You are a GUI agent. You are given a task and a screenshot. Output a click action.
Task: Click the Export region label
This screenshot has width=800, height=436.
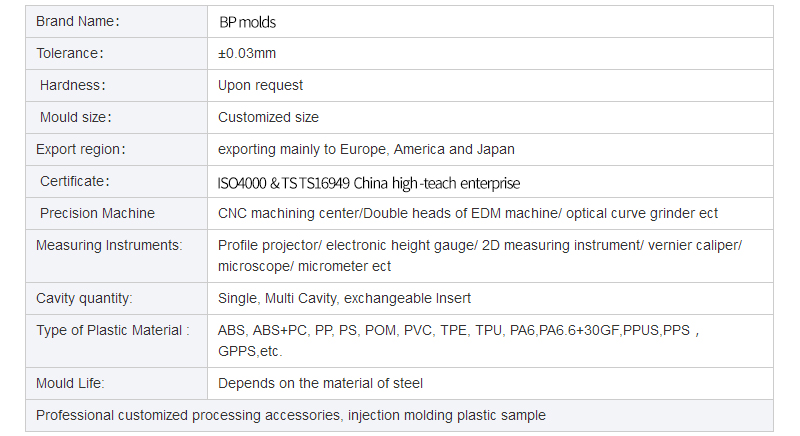(x=81, y=149)
